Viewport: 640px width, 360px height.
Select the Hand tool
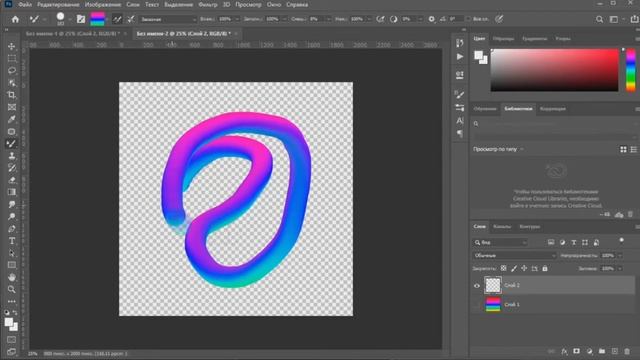click(11, 277)
